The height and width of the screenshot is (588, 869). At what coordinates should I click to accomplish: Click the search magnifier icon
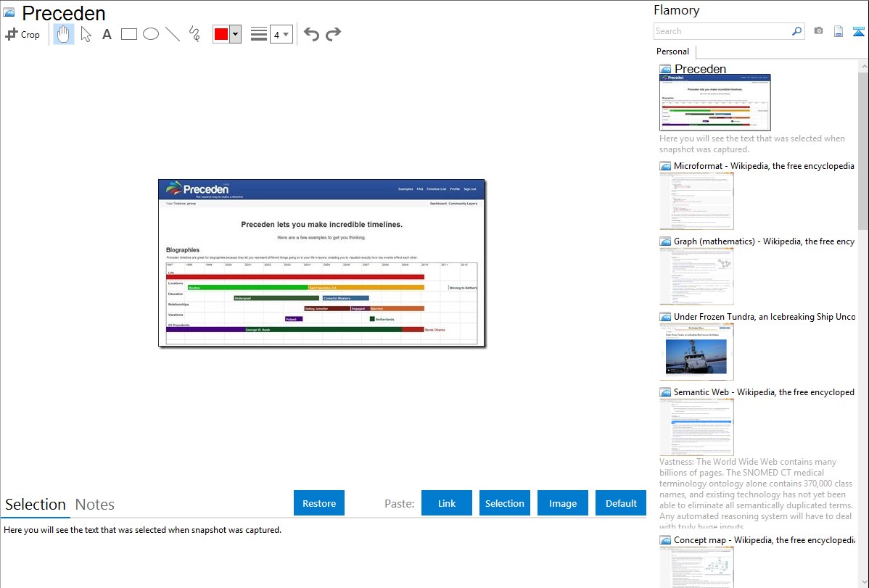pyautogui.click(x=797, y=31)
